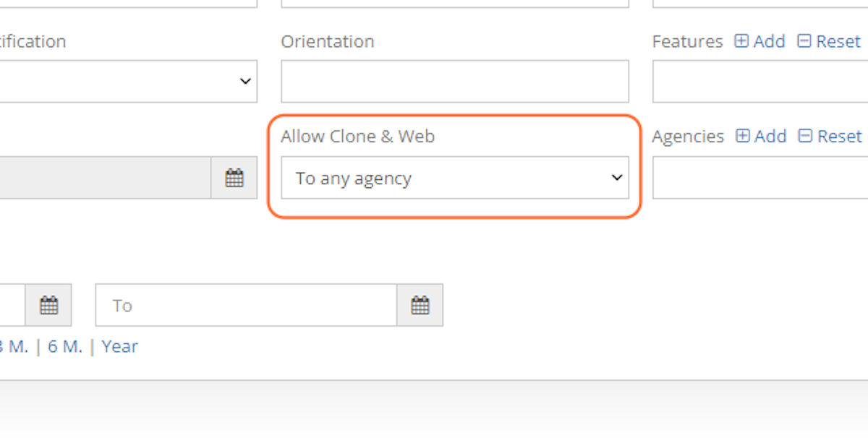The image size is (868, 438).
Task: Click the Allow Clone & Web label
Action: click(357, 136)
